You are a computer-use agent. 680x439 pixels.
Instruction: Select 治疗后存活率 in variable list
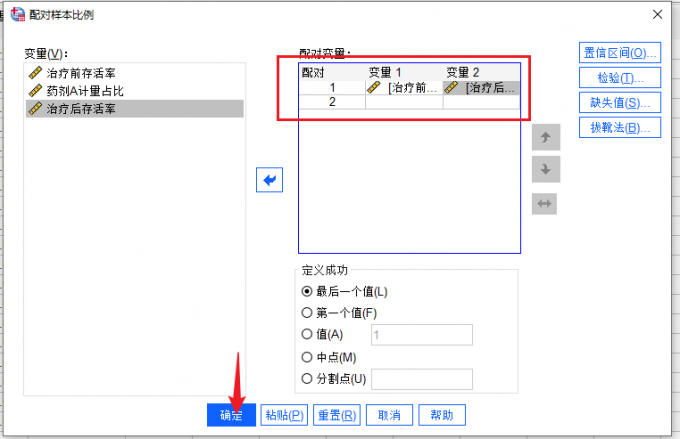pos(134,108)
